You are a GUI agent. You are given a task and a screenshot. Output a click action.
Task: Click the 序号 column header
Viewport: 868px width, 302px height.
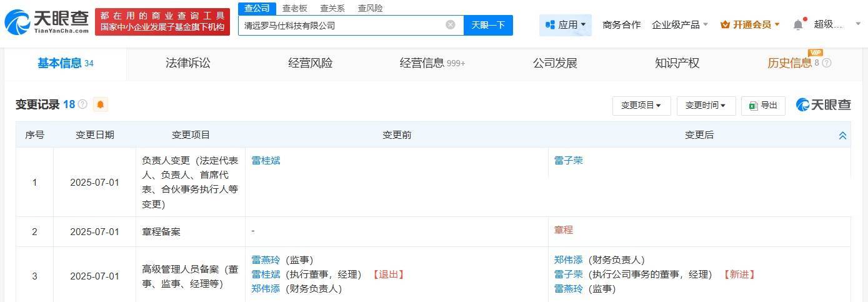[x=34, y=135]
